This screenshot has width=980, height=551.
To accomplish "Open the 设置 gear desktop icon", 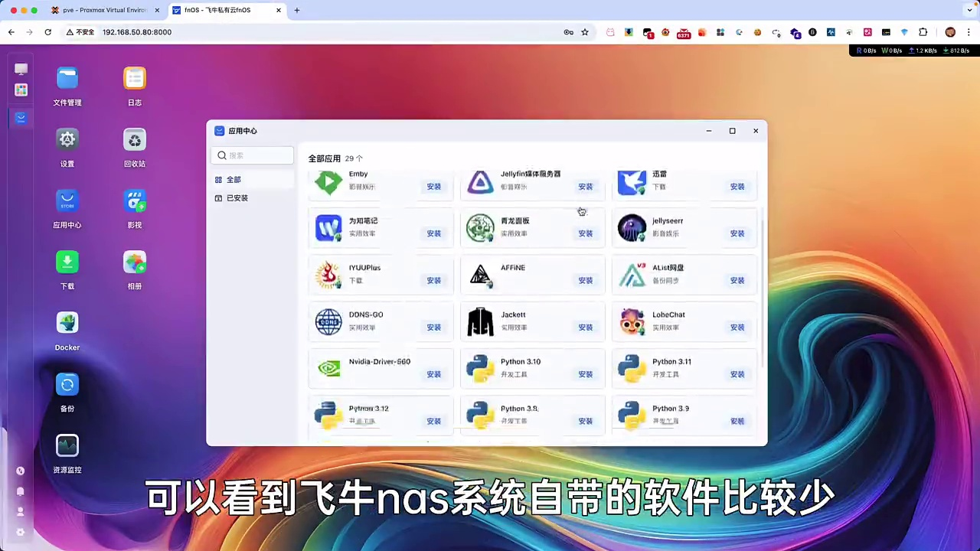I will (x=67, y=139).
